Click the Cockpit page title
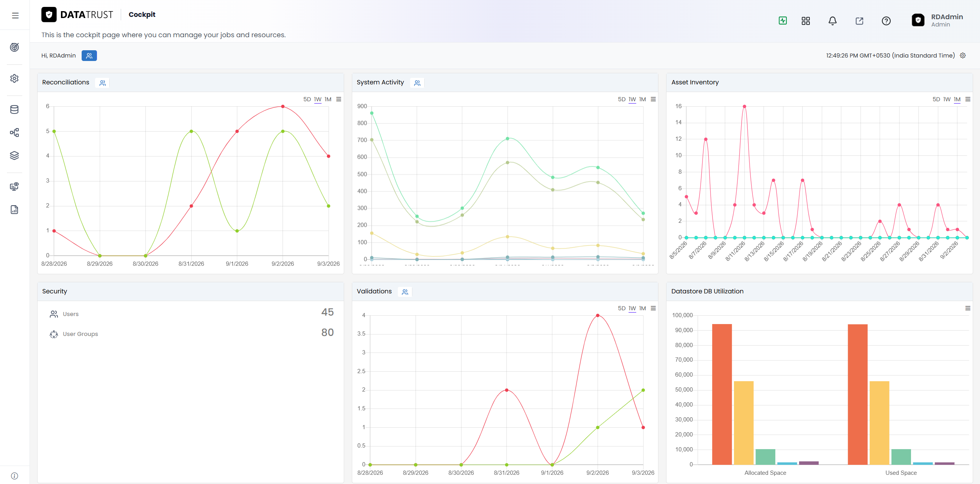 coord(142,15)
